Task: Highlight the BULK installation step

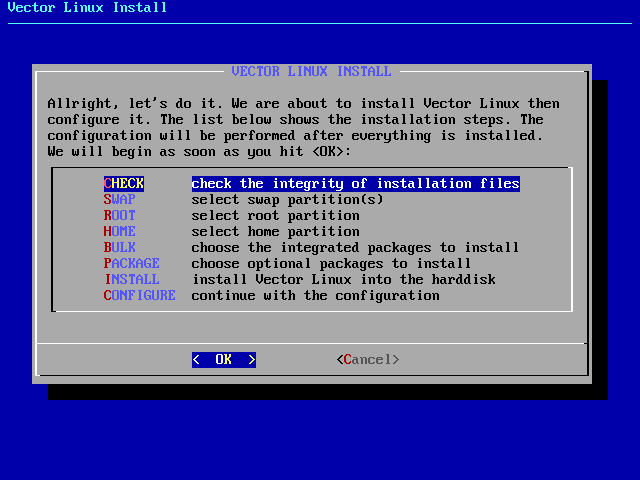Action: pos(120,248)
